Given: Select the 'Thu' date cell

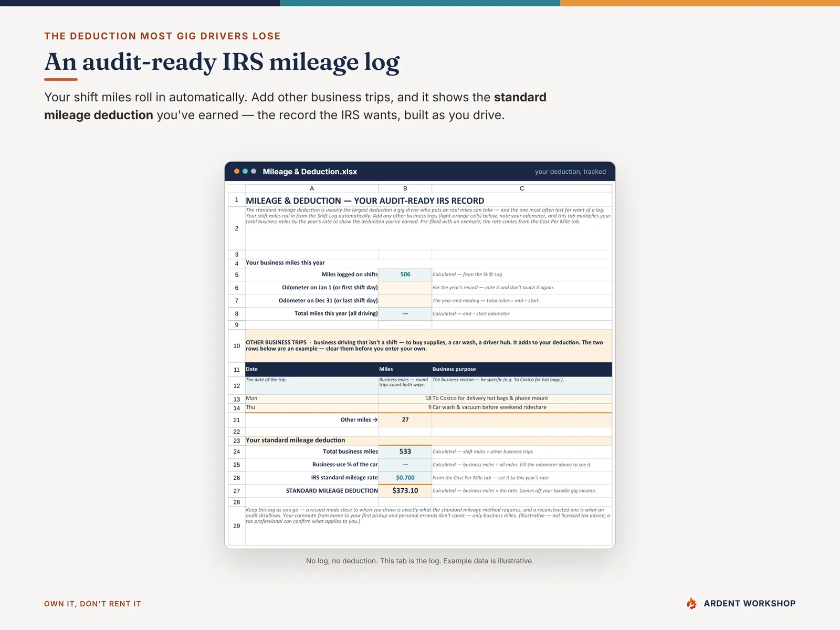Looking at the screenshot, I should coord(312,407).
